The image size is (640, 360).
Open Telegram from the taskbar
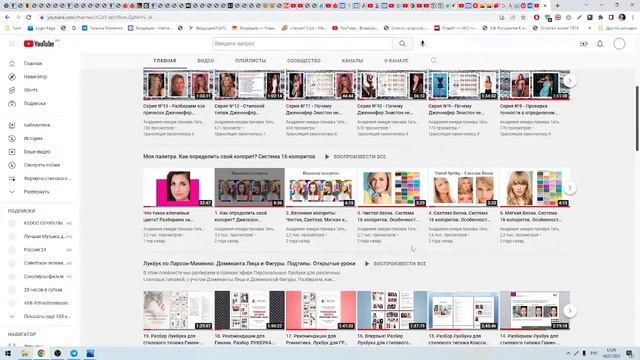click(74, 353)
